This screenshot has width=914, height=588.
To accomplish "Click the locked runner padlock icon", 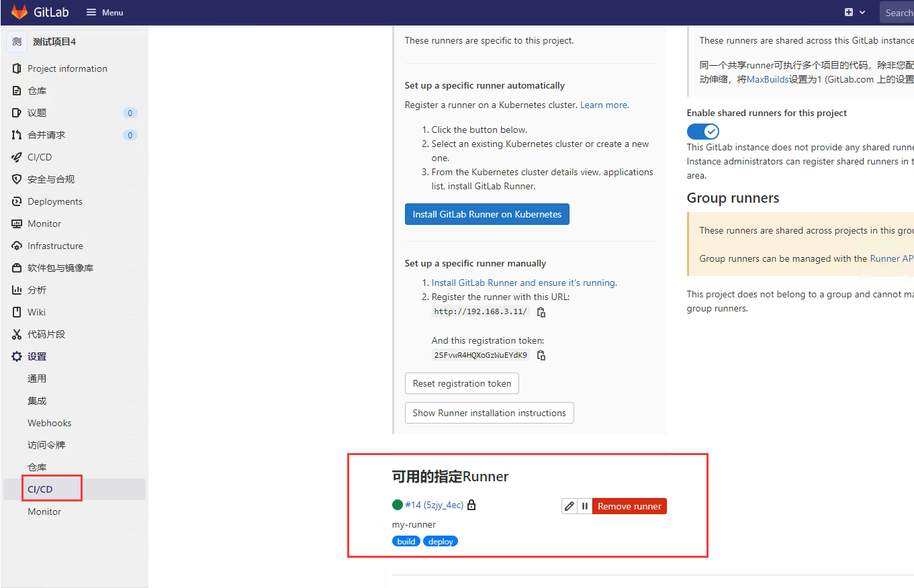I will click(x=471, y=504).
